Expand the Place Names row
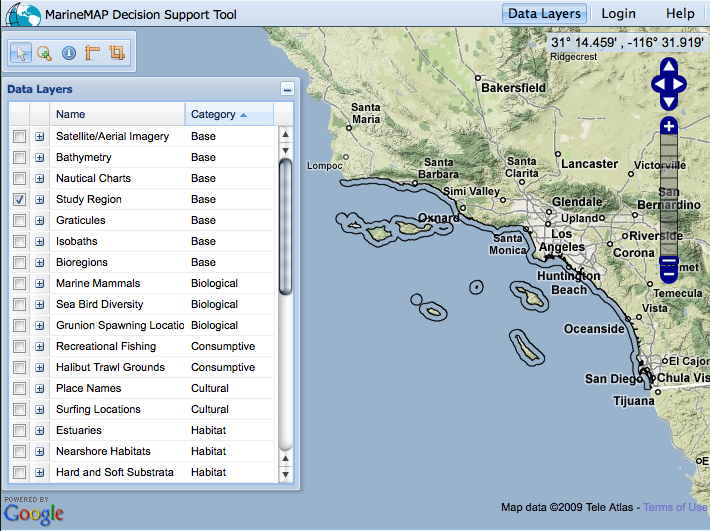Viewport: 710px width, 531px height. 40,388
